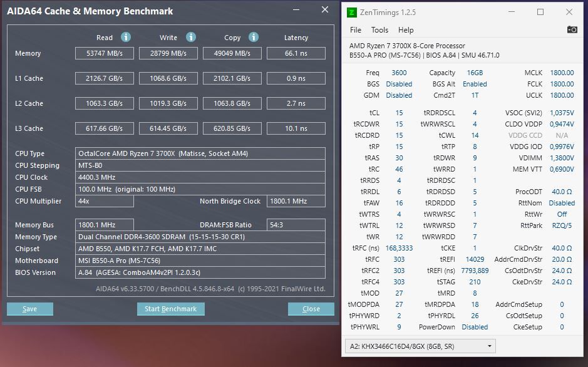The width and height of the screenshot is (588, 367).
Task: Click VDIMM value 1,3800V
Action: (562, 158)
